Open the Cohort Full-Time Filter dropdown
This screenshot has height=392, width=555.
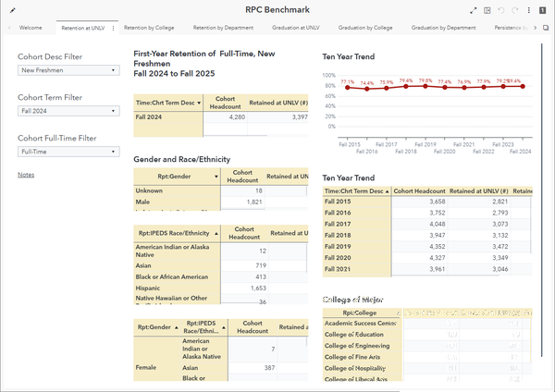[68, 152]
